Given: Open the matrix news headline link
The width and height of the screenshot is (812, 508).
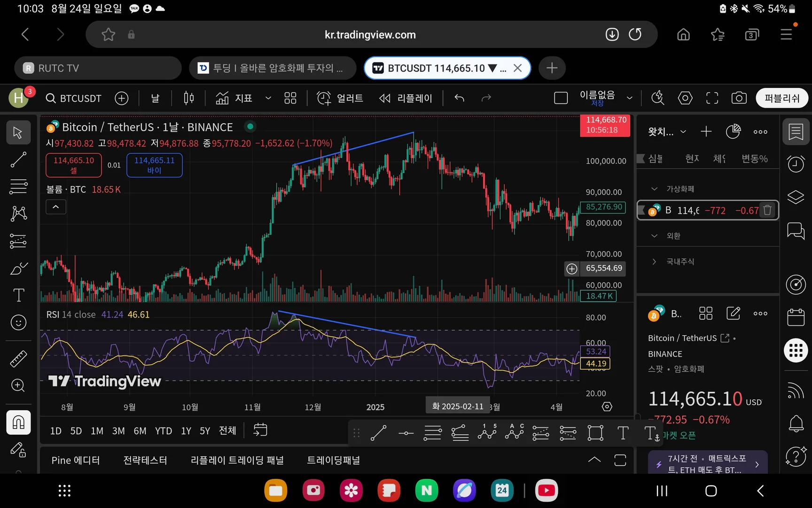Looking at the screenshot, I should point(708,464).
